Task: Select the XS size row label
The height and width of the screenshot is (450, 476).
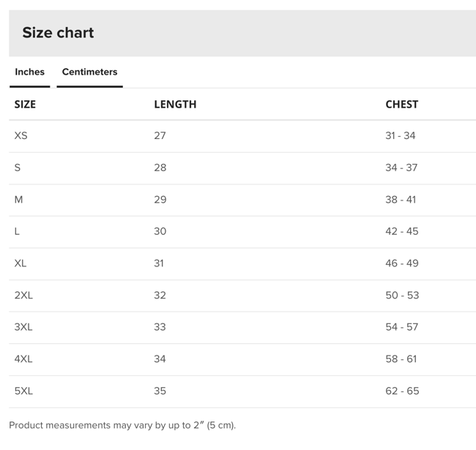Action: coord(21,135)
